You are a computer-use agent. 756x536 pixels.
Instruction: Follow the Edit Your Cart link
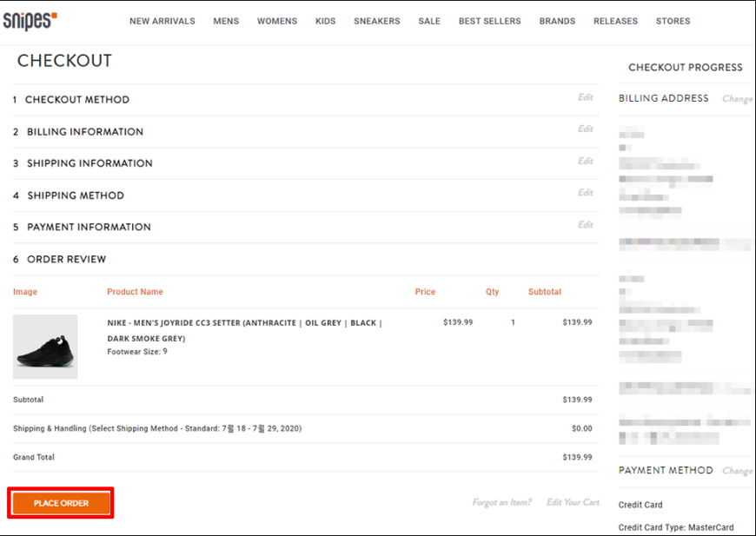tap(573, 502)
